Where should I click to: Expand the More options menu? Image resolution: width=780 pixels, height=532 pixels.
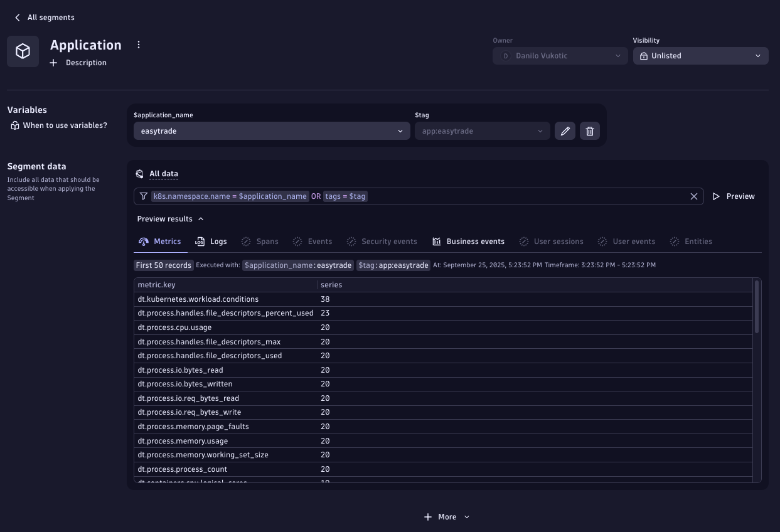[447, 517]
